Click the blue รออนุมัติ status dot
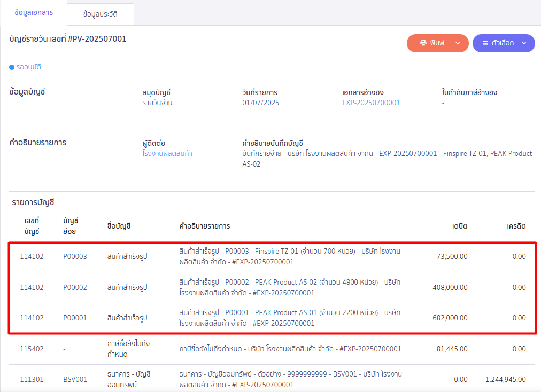This screenshot has height=392, width=541. (x=12, y=67)
